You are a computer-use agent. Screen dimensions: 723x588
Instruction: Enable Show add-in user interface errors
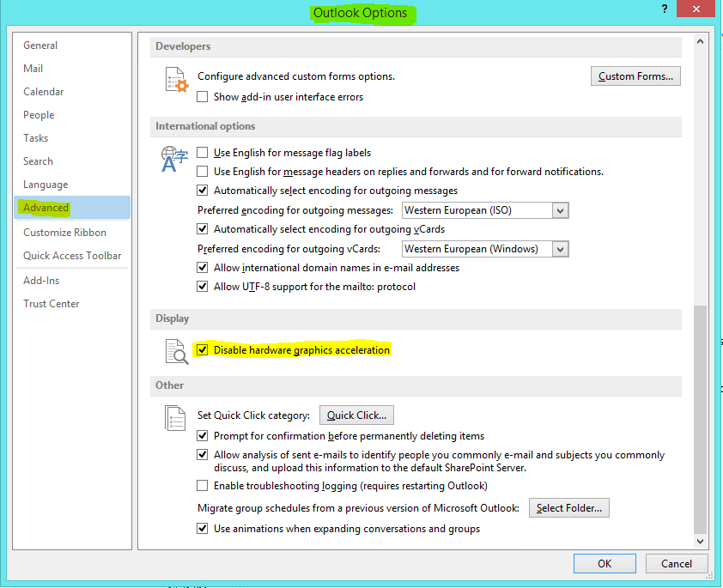203,97
